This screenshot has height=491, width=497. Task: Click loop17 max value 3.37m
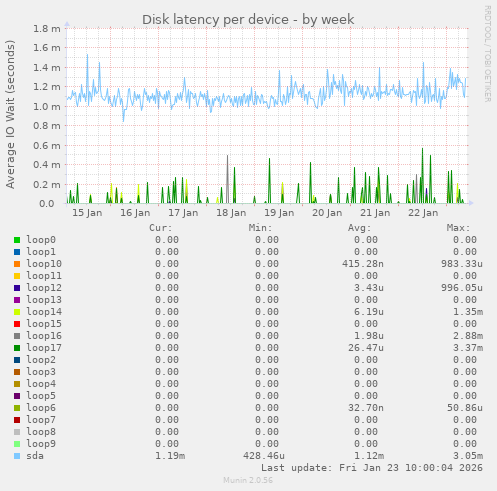click(x=468, y=348)
